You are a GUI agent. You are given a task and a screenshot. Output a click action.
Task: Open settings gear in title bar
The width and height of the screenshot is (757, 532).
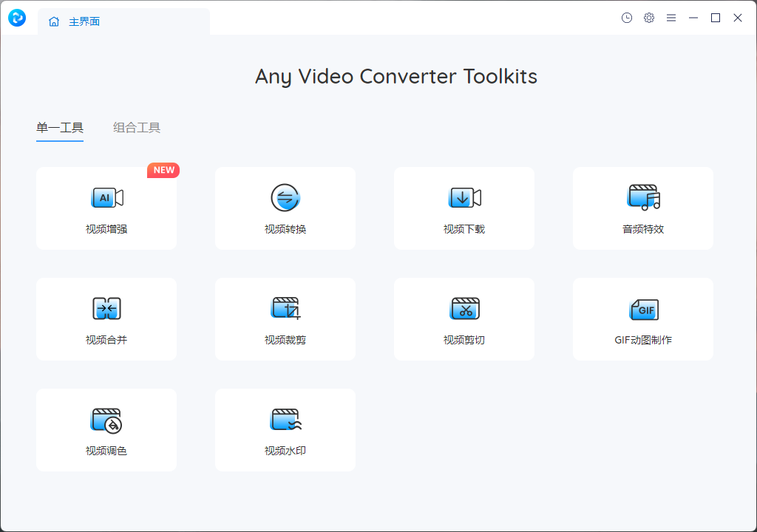[649, 18]
